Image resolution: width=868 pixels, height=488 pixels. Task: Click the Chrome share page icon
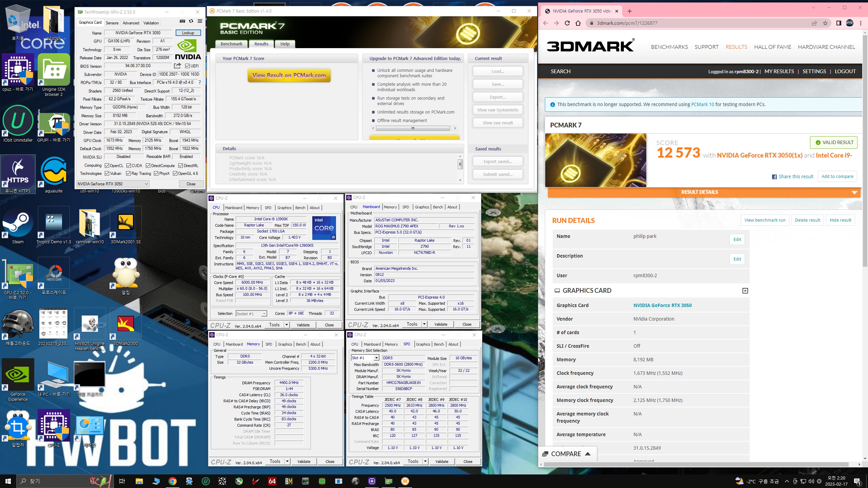814,23
